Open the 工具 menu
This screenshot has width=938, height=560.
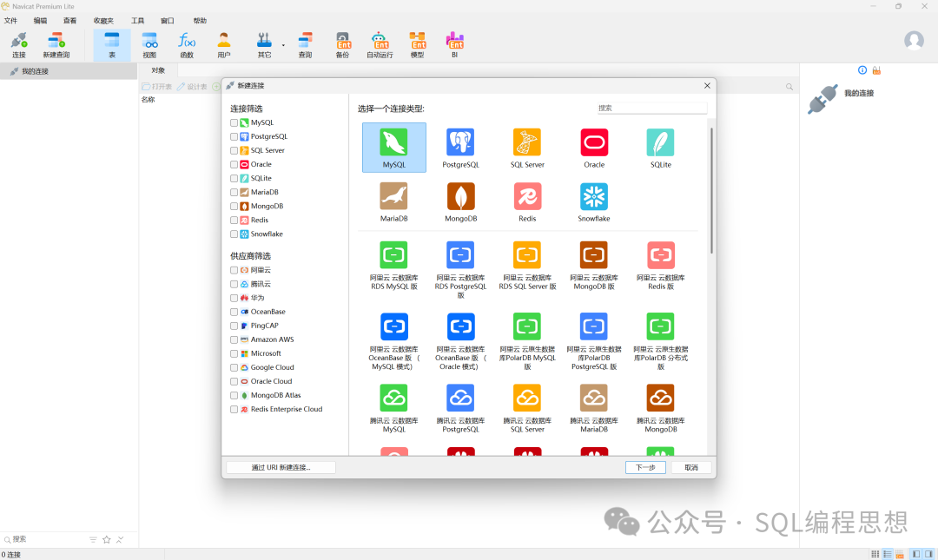pyautogui.click(x=138, y=20)
